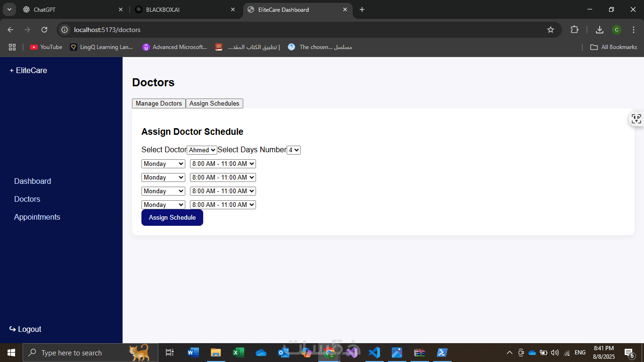
Task: Click the Assign Schedule button
Action: click(x=172, y=217)
